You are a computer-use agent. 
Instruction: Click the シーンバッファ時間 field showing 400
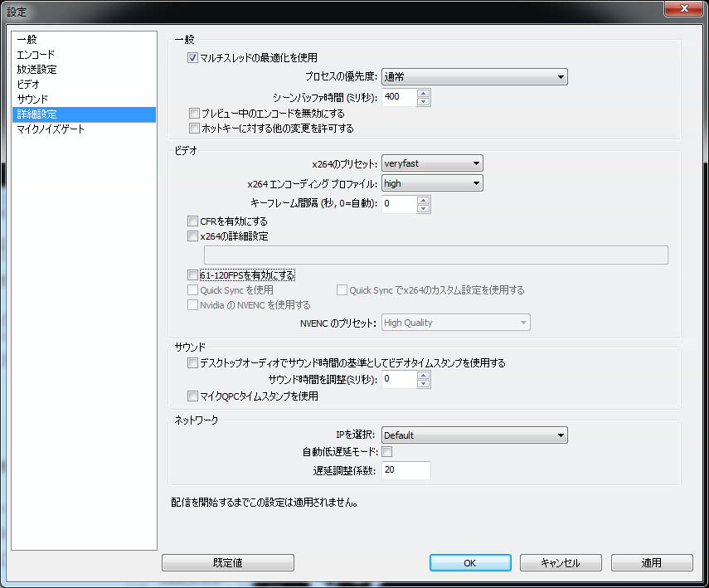pyautogui.click(x=399, y=97)
